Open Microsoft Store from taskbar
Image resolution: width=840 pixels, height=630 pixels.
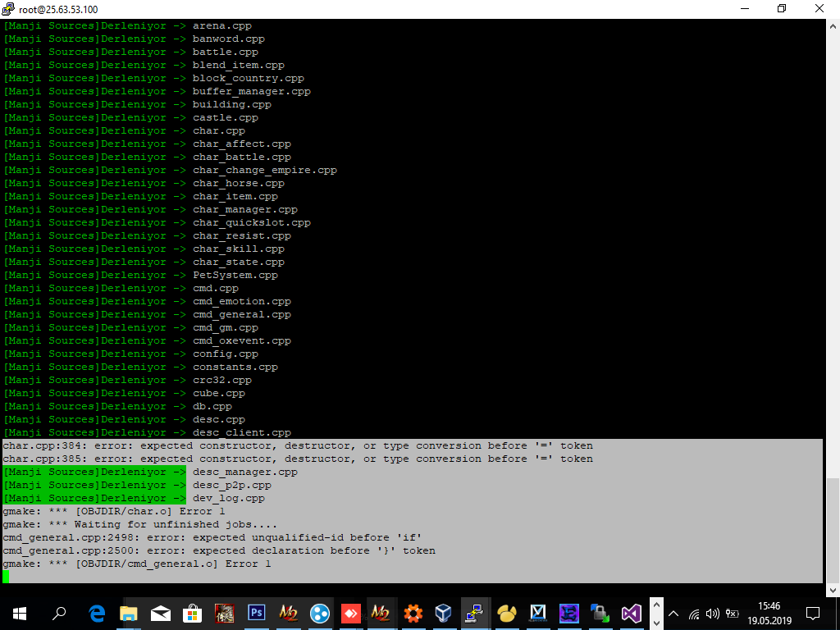point(192,614)
